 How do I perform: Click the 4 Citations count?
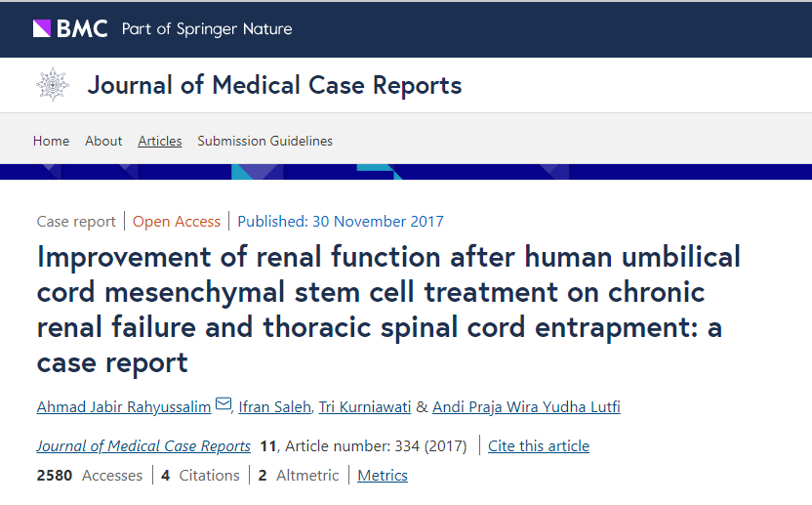[200, 476]
